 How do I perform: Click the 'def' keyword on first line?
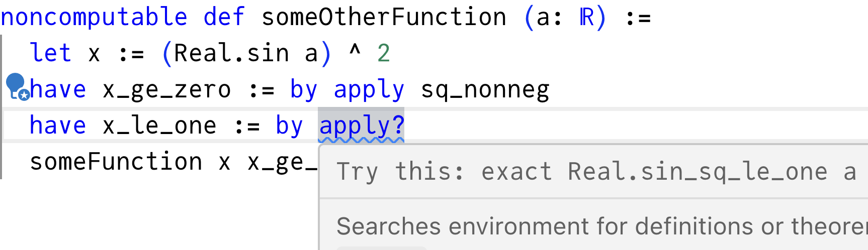coord(224,17)
